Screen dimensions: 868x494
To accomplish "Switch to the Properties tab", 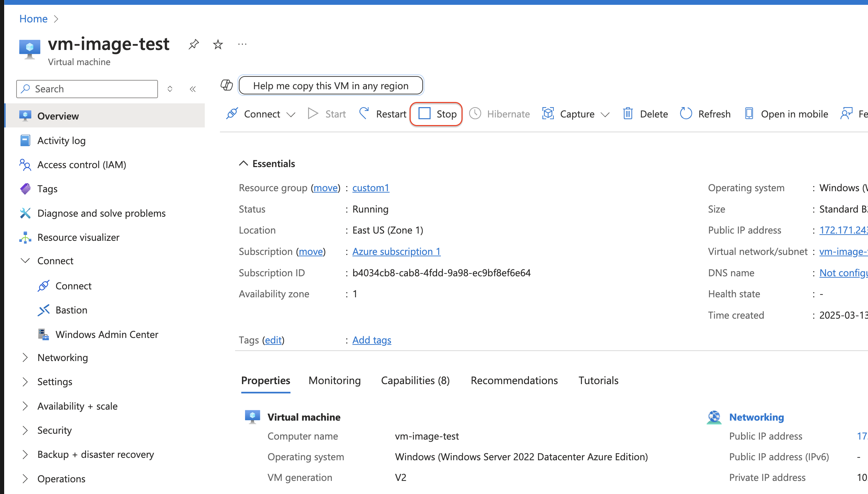I will tap(266, 381).
